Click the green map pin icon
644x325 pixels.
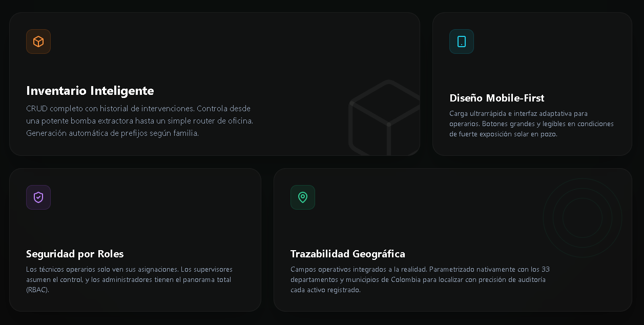click(303, 197)
